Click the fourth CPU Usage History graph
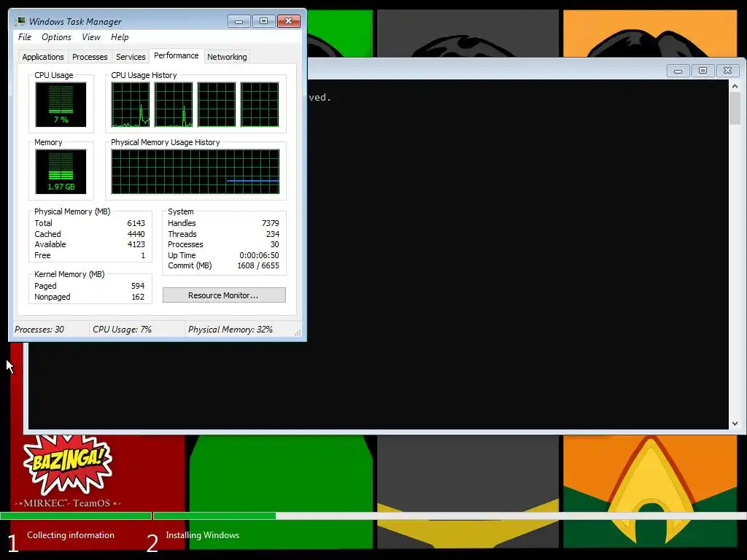 (x=260, y=104)
